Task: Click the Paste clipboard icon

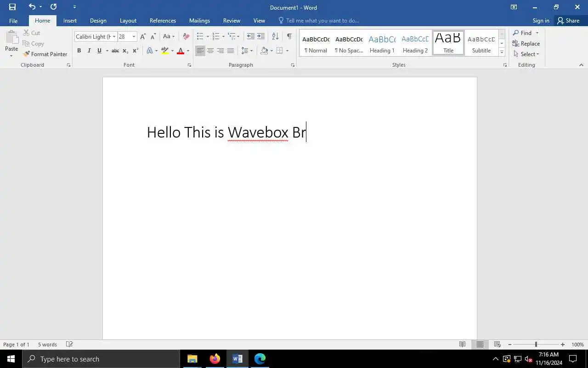Action: point(11,38)
